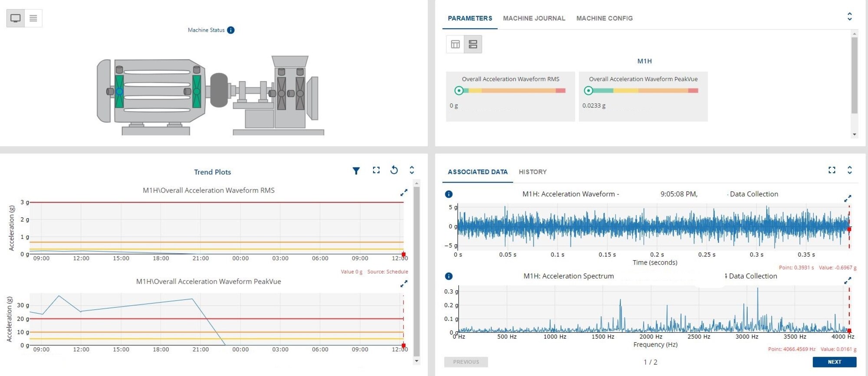The image size is (868, 376).
Task: Switch to list view icon
Action: pos(33,18)
